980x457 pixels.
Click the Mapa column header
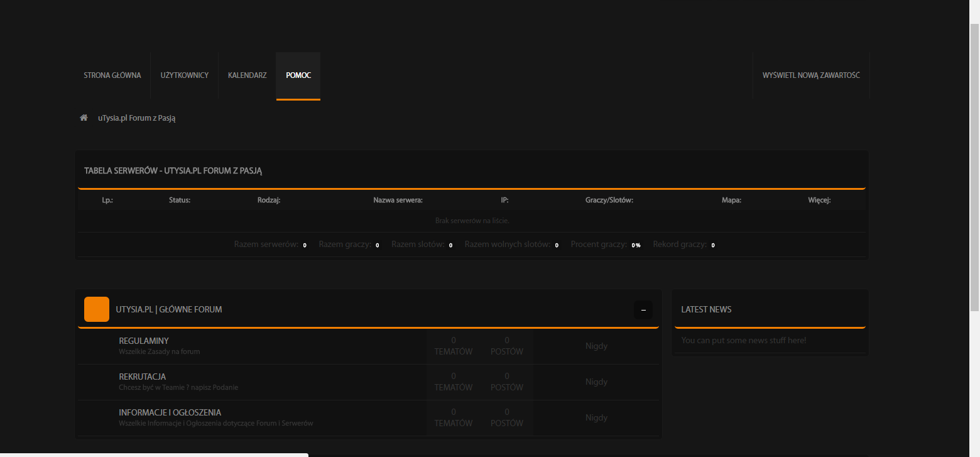(x=731, y=200)
